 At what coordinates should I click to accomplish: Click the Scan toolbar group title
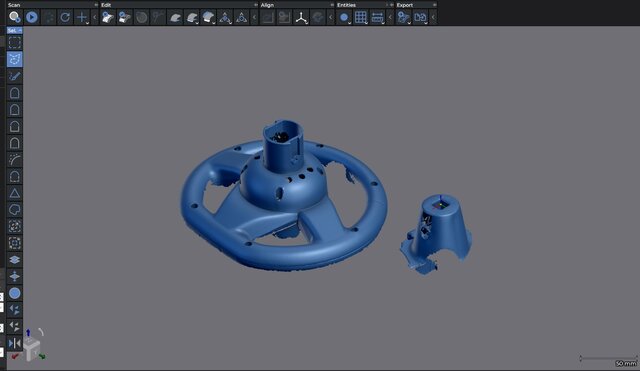tap(14, 5)
